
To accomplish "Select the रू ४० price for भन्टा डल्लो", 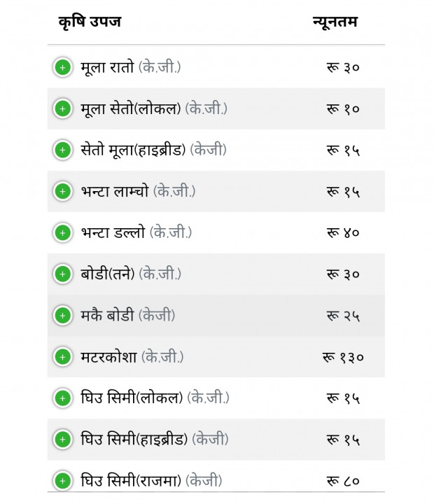I will tap(343, 232).
